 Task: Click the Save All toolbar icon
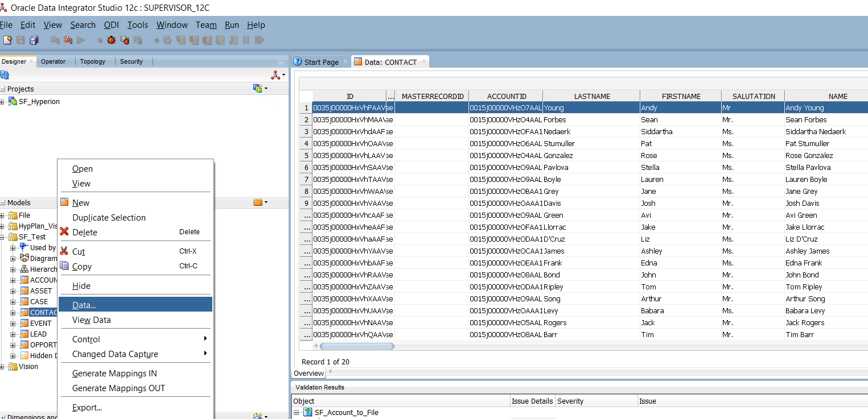coord(34,40)
